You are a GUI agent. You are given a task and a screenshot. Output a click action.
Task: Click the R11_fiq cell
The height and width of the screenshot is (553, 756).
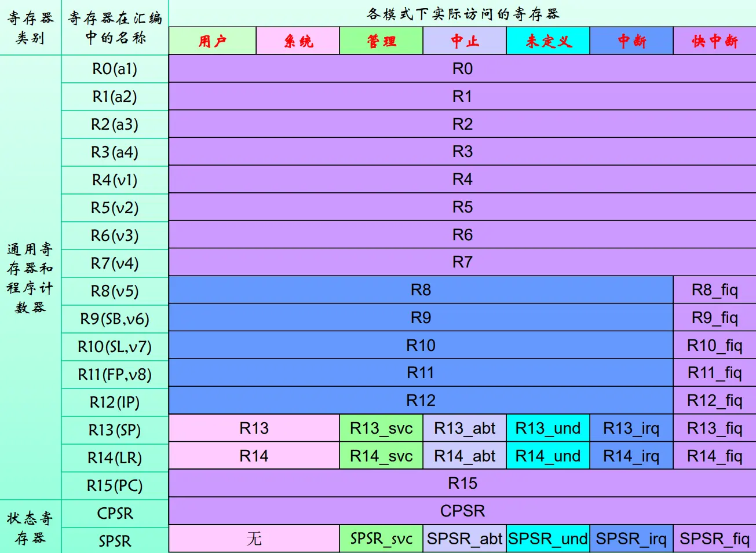715,373
